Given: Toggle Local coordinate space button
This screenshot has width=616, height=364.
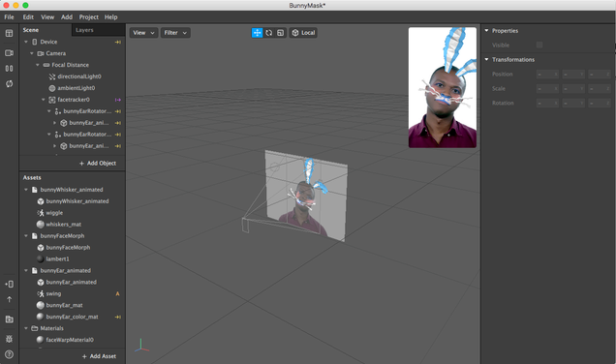Looking at the screenshot, I should (303, 33).
